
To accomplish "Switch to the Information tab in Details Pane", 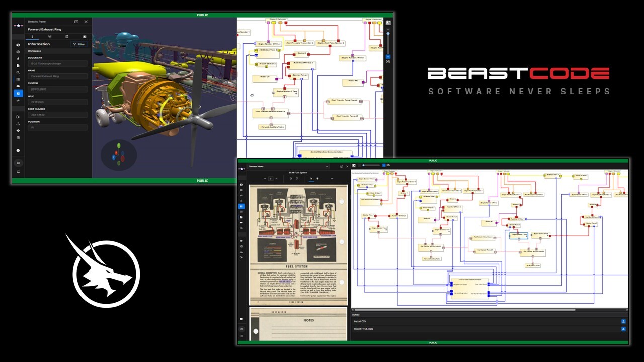I will 33,37.
